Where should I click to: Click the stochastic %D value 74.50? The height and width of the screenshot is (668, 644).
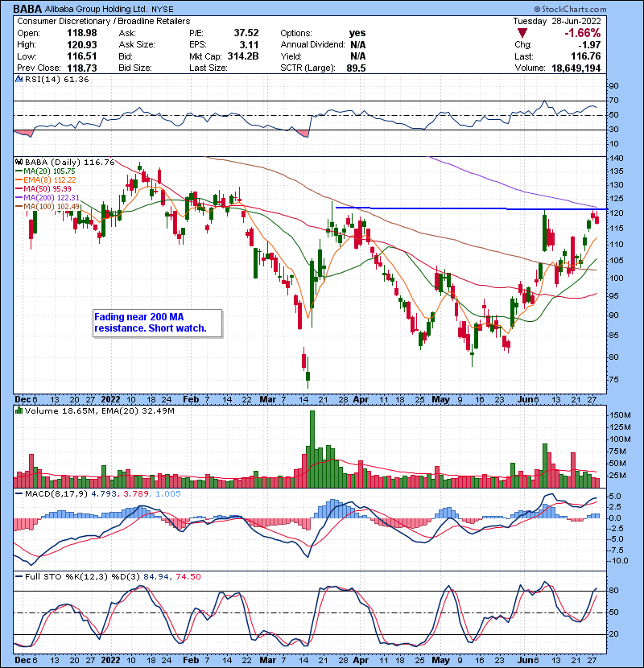click(x=188, y=576)
